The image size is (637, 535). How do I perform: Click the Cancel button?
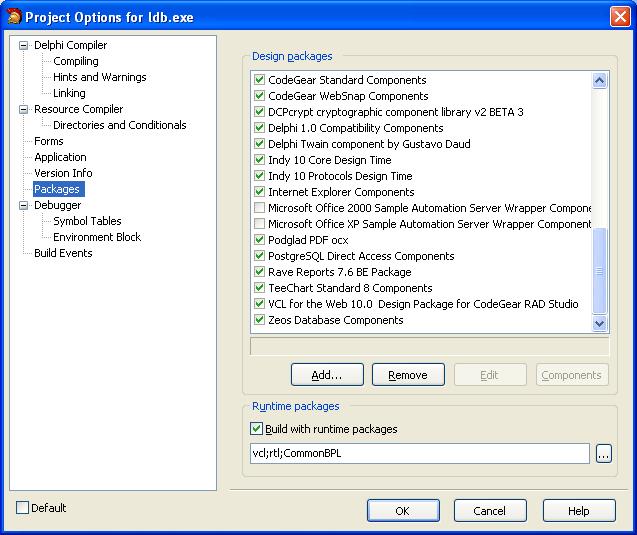(x=490, y=511)
